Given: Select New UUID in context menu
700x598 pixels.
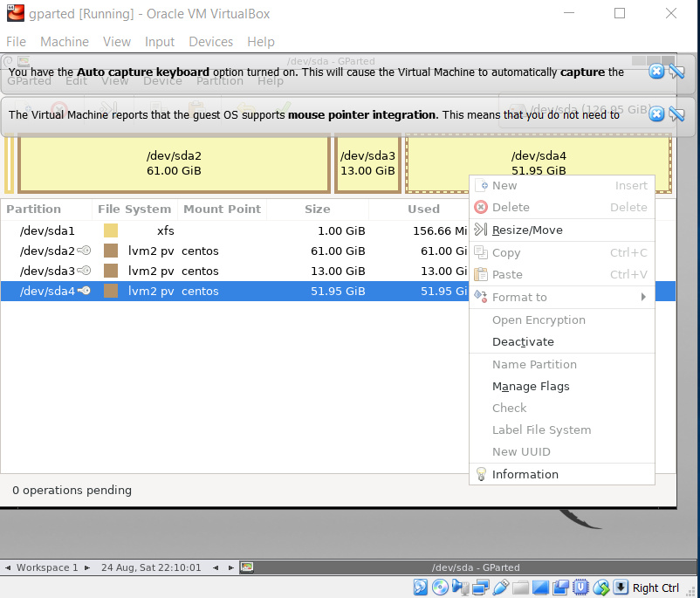Looking at the screenshot, I should 561,451.
